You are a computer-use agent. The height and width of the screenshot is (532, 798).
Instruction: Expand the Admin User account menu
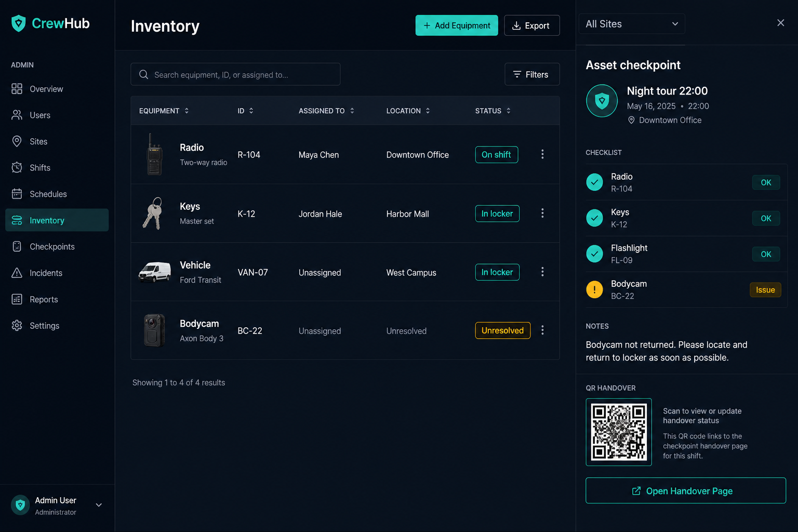[x=99, y=505]
